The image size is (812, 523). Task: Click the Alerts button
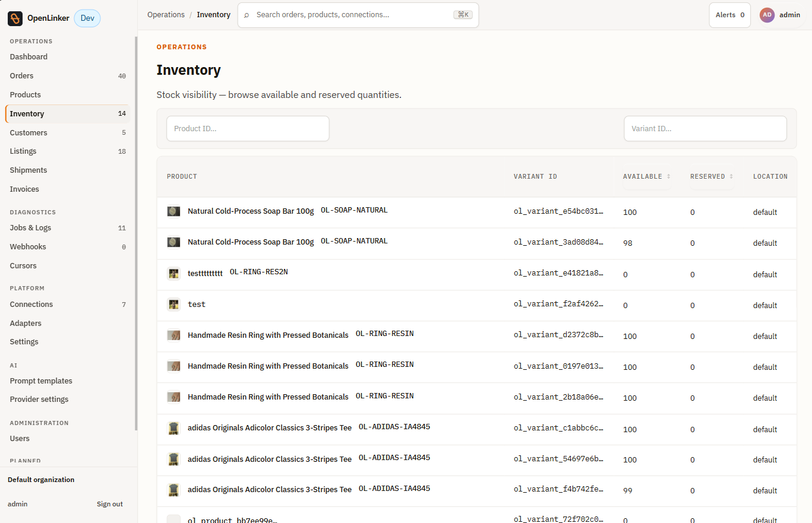coord(729,15)
